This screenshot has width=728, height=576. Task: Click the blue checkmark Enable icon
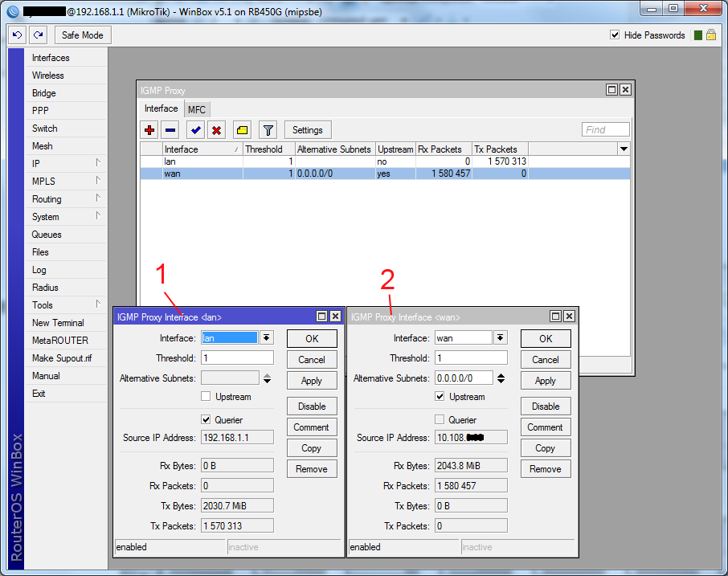pos(195,130)
